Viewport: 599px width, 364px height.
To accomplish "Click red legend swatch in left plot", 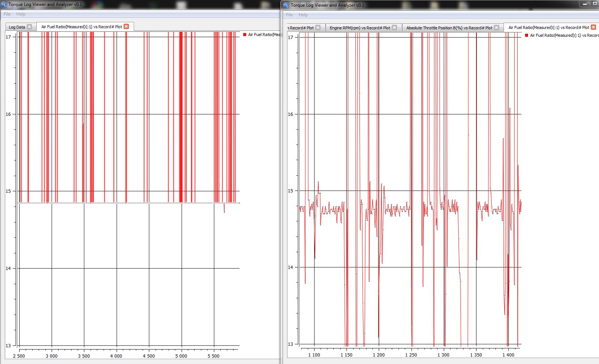I will pyautogui.click(x=245, y=35).
